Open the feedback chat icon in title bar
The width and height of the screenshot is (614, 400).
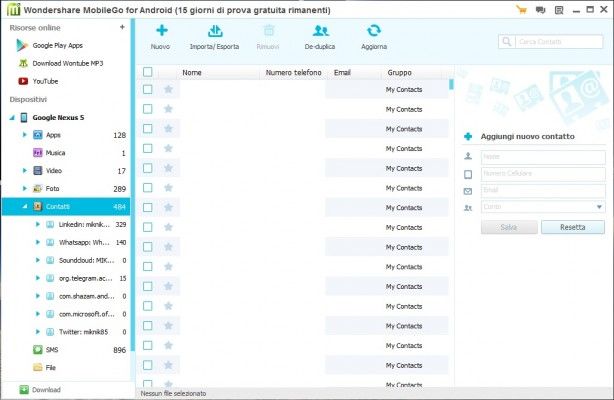pos(540,10)
